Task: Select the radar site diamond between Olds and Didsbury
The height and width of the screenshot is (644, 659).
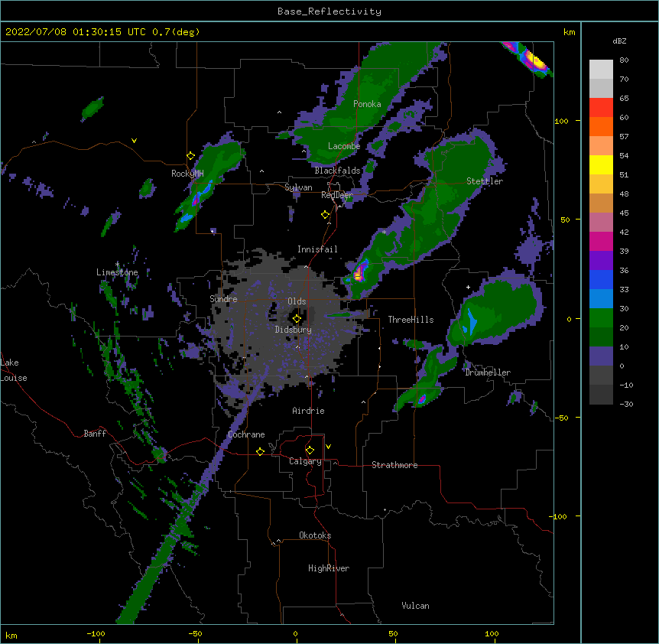Action: click(297, 319)
